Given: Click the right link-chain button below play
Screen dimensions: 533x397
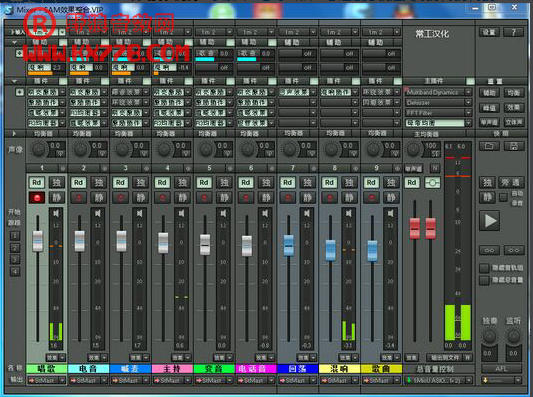Looking at the screenshot, I should tap(514, 251).
